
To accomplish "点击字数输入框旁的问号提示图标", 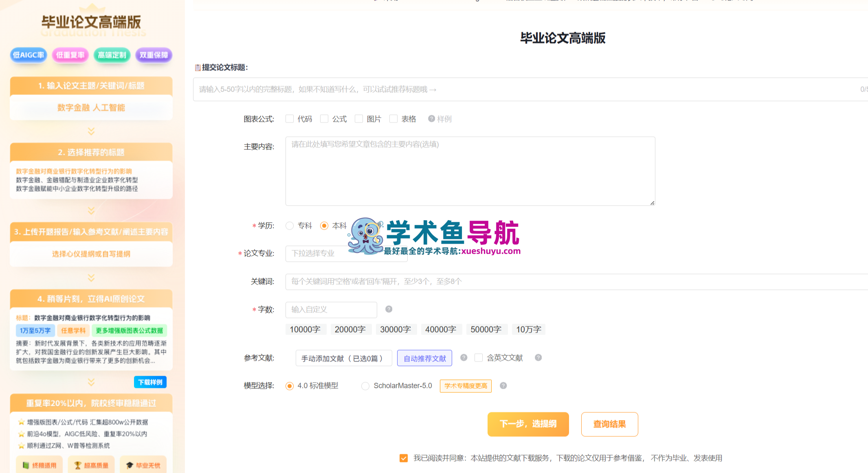I will tap(388, 309).
